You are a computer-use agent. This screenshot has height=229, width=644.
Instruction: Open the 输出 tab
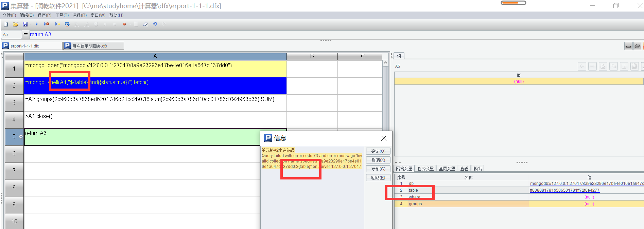coord(477,169)
